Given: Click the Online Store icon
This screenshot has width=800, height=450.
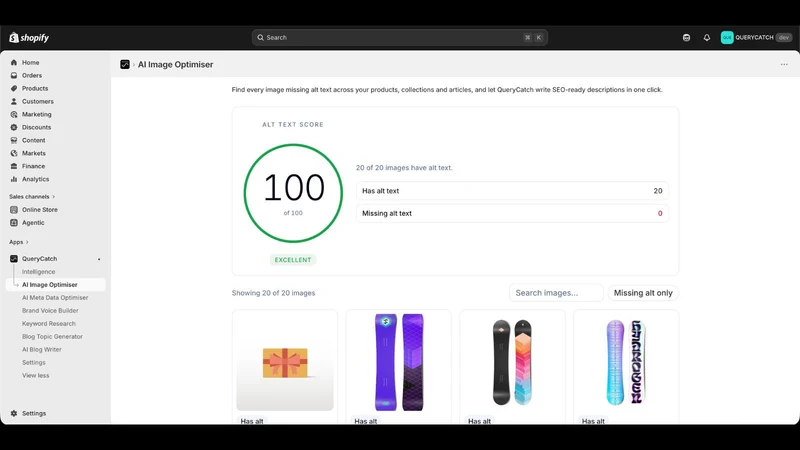Looking at the screenshot, I should point(14,209).
